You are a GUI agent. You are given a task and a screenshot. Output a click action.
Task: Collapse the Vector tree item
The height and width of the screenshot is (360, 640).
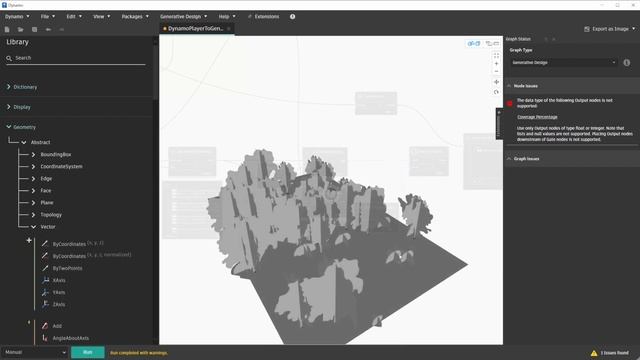tap(33, 227)
